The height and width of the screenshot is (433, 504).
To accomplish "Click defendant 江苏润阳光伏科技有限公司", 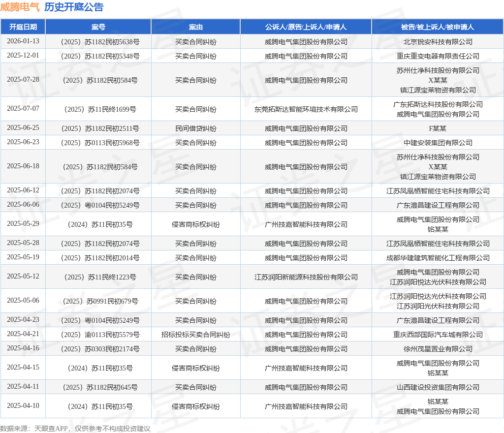I will pos(438,306).
